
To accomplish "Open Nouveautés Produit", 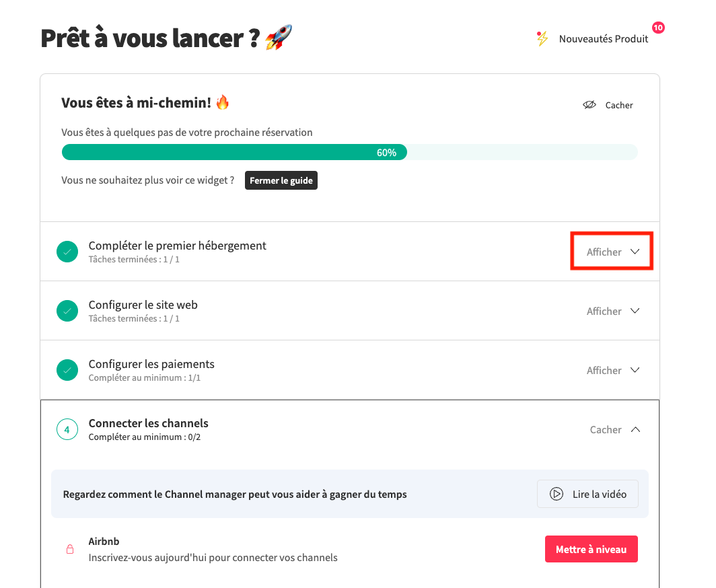I will click(603, 39).
